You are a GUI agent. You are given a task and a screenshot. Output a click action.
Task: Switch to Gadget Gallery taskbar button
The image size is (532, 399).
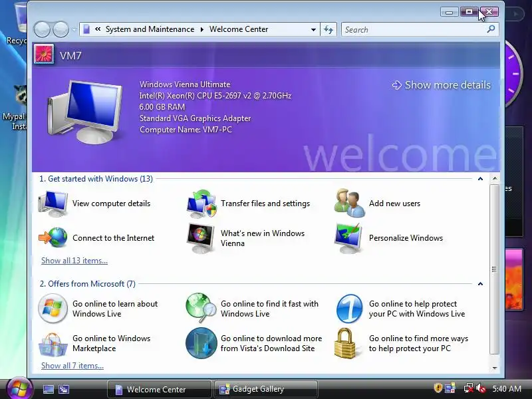[x=266, y=389]
